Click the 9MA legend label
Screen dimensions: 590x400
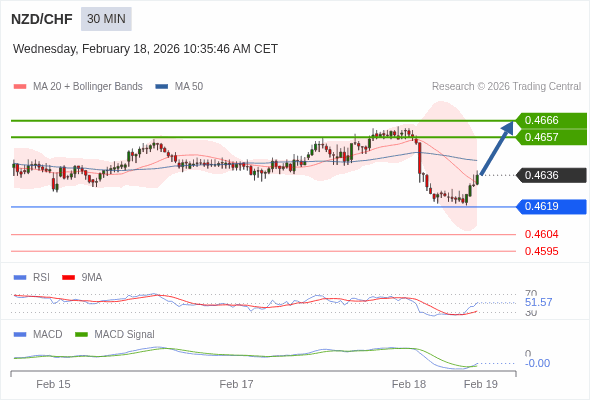(92, 278)
